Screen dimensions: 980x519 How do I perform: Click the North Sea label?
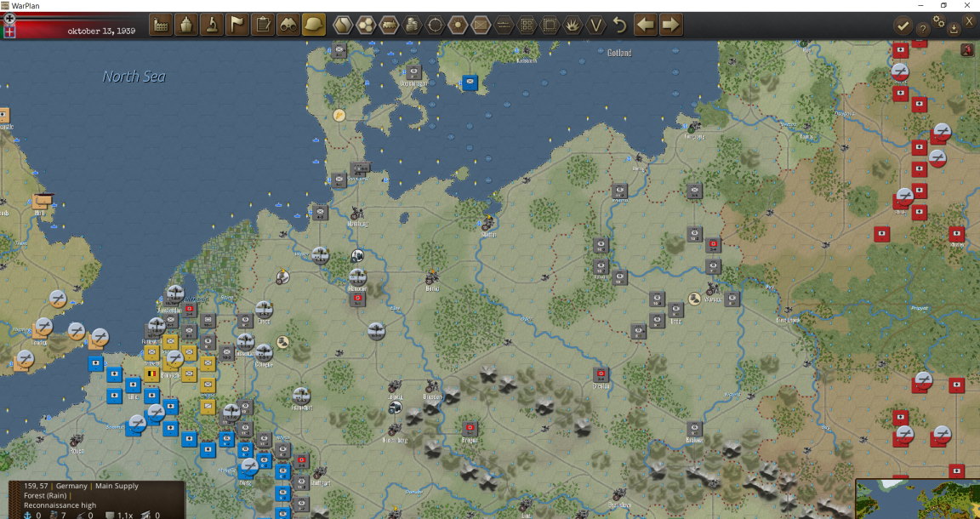pos(134,77)
